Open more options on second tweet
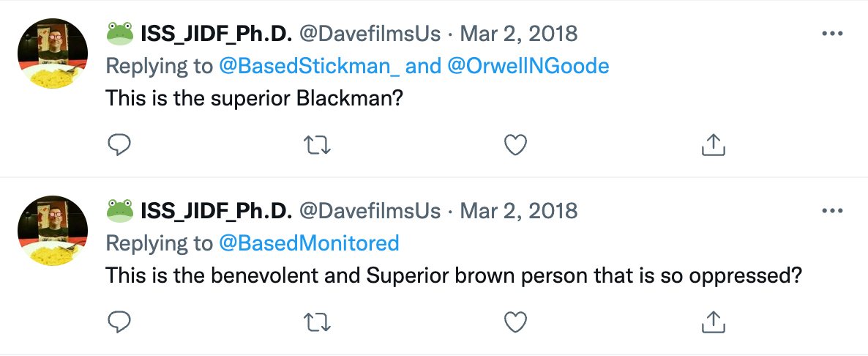Image resolution: width=868 pixels, height=356 pixels. [x=833, y=211]
